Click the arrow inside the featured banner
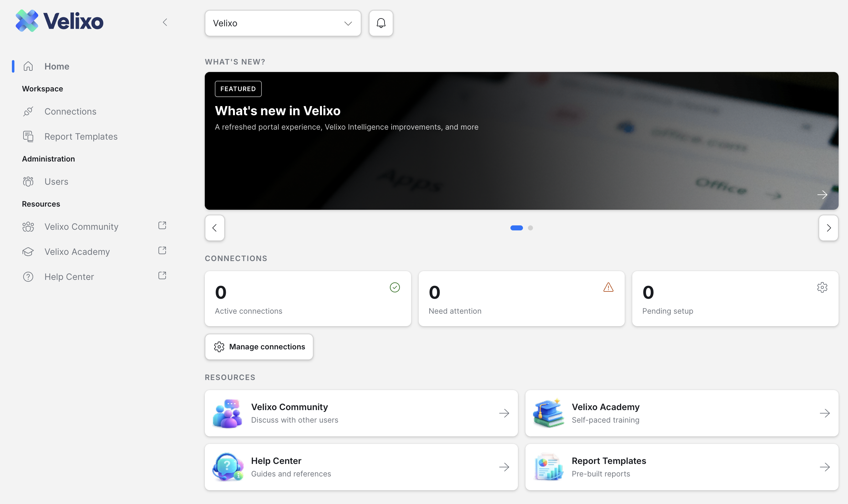 [x=822, y=195]
